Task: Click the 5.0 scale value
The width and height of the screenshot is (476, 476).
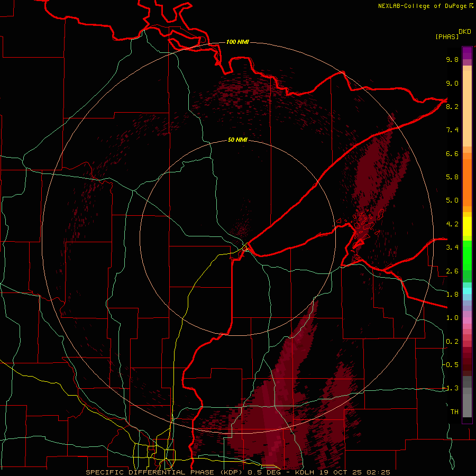Action: 452,200
